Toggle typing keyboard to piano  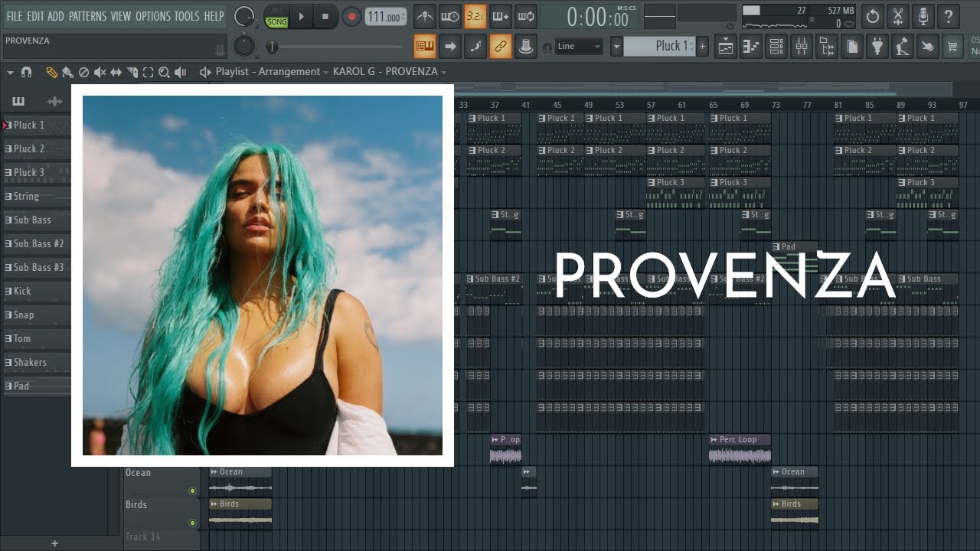425,46
